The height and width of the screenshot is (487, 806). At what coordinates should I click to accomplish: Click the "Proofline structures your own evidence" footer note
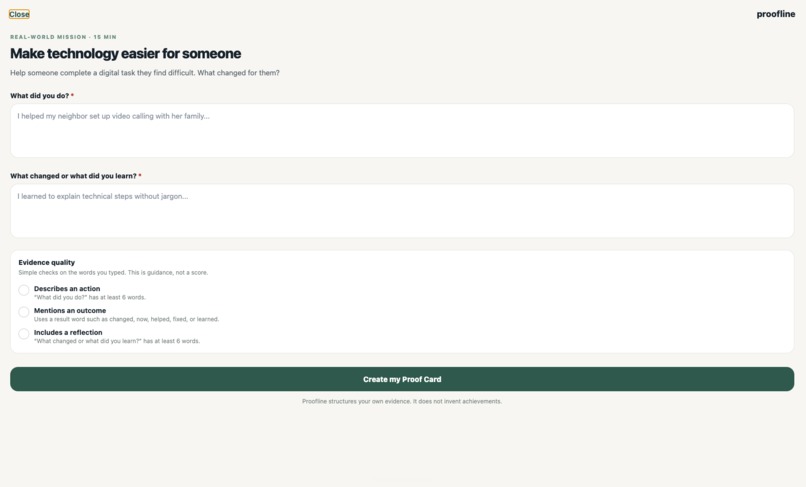click(402, 401)
